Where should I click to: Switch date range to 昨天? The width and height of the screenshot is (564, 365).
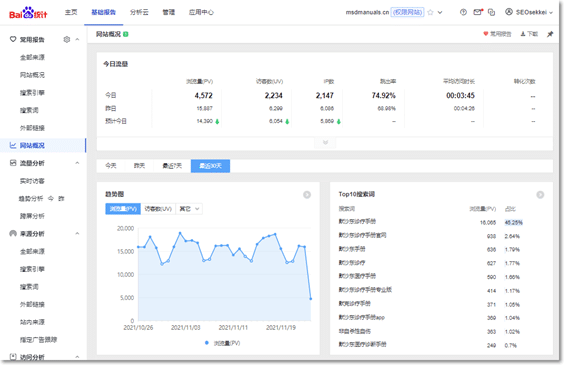click(x=139, y=166)
